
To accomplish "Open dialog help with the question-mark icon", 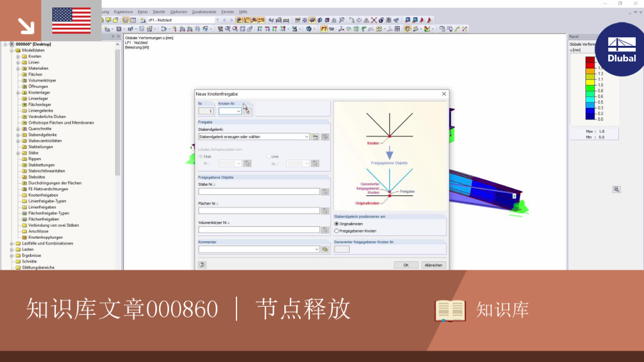I will (202, 265).
